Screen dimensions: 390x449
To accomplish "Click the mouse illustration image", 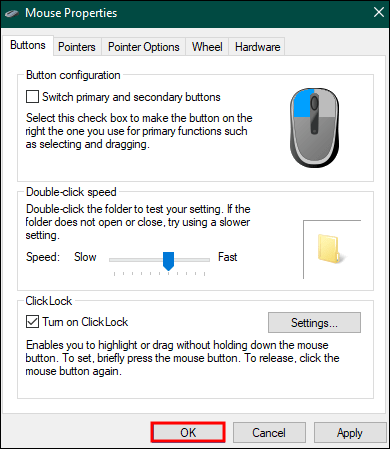I will point(315,128).
